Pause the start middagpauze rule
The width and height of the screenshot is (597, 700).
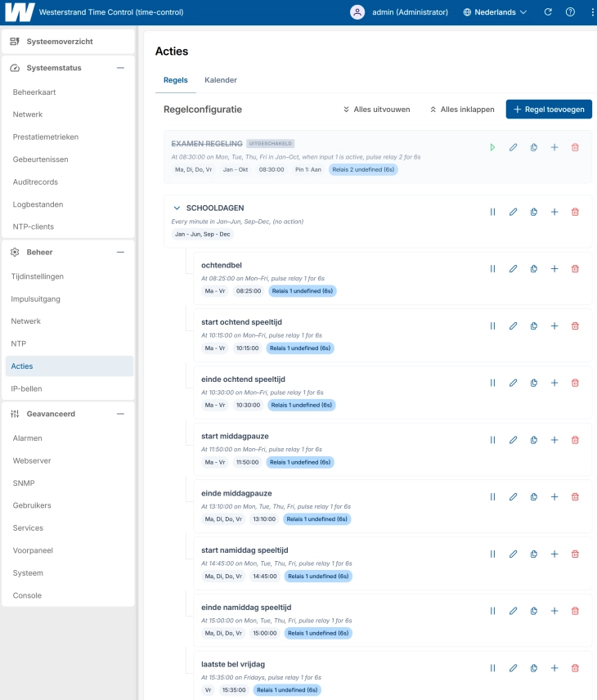pyautogui.click(x=492, y=440)
